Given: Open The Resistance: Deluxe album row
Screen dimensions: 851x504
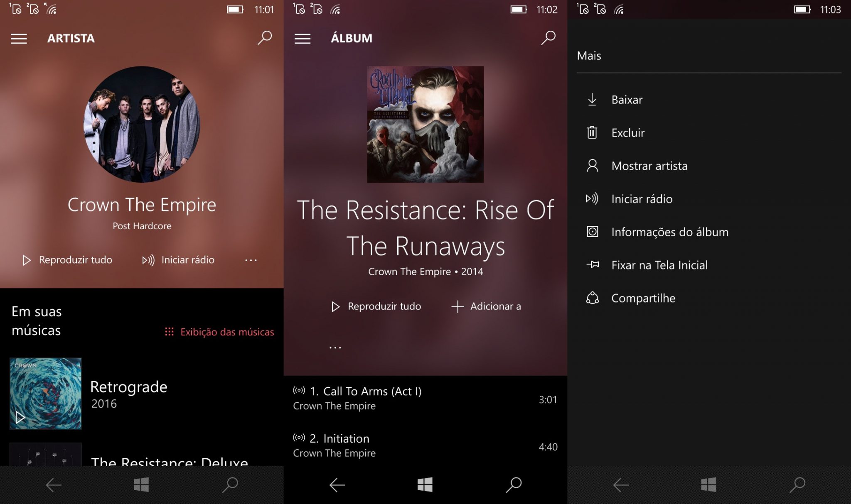Looking at the screenshot, I should 142,455.
